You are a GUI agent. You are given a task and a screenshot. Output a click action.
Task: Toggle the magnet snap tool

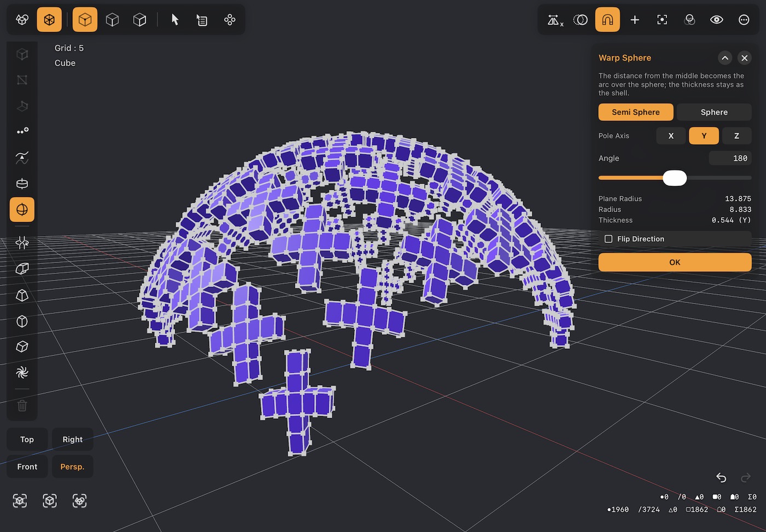pyautogui.click(x=607, y=20)
